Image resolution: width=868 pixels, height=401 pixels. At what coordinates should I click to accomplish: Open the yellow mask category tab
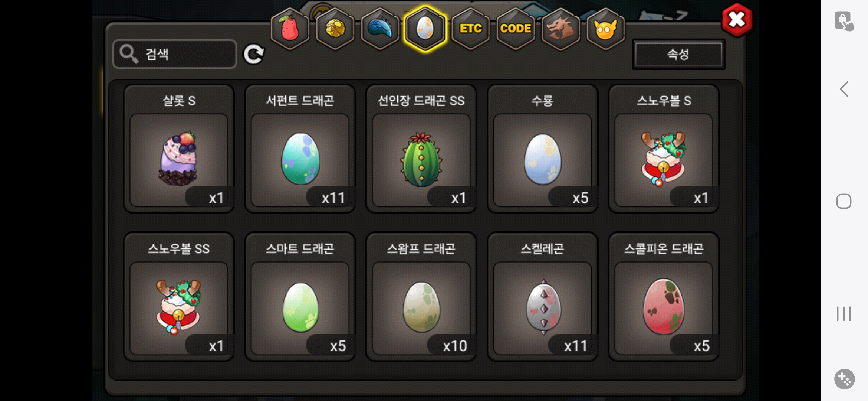tap(606, 29)
